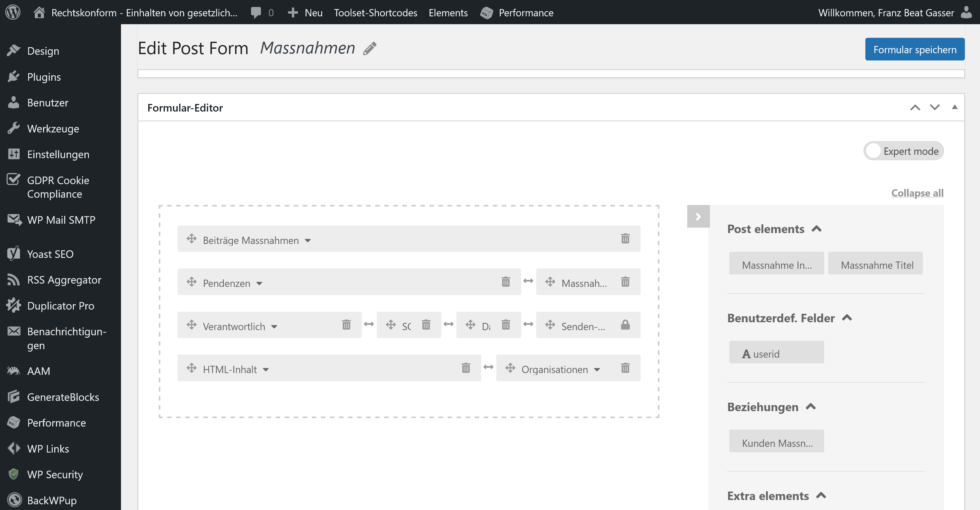Click Willkommen, Franz Beat Gasser account link
This screenshot has width=980, height=510.
[886, 13]
